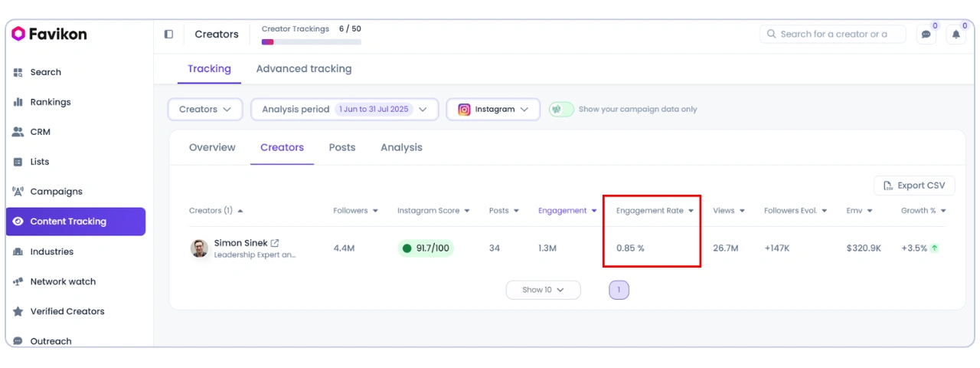980x368 pixels.
Task: Open Simon Sinek external link icon
Action: tap(275, 243)
